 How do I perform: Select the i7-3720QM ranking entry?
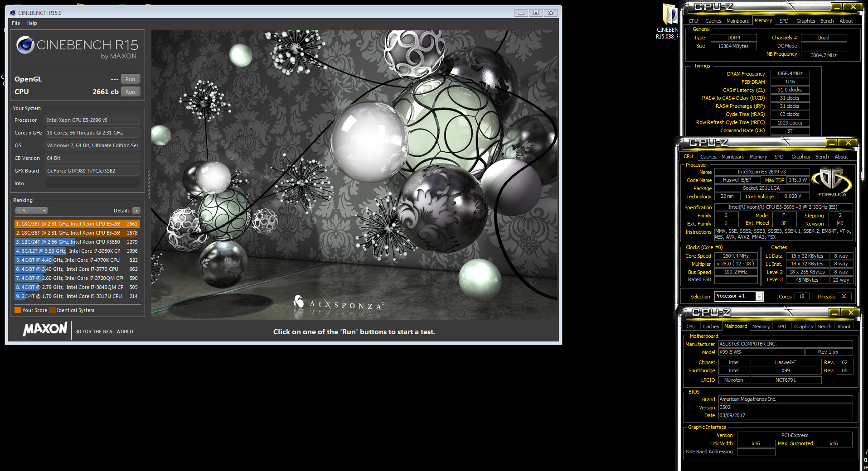pyautogui.click(x=77, y=278)
